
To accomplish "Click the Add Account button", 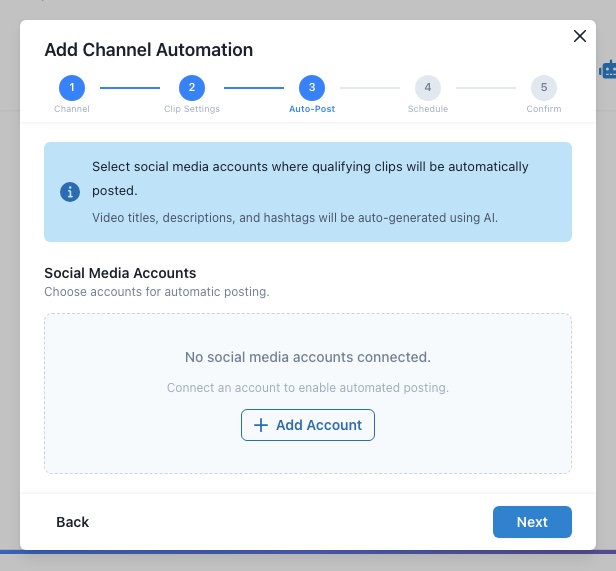I will 308,425.
